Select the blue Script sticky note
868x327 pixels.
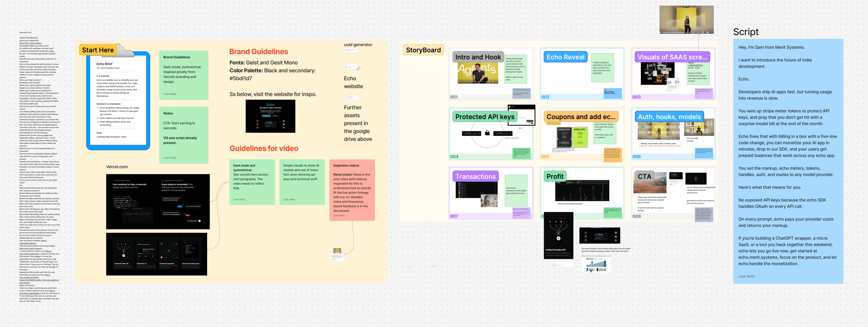pos(788,161)
